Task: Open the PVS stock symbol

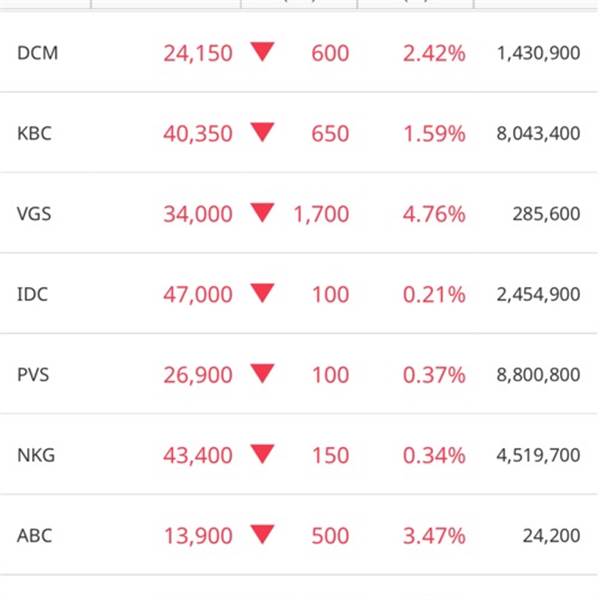Action: pyautogui.click(x=33, y=375)
